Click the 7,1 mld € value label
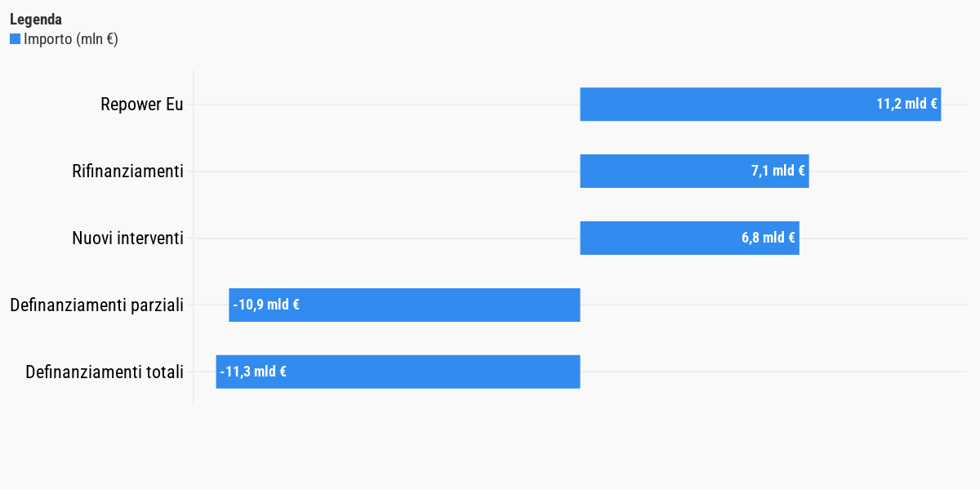980x490 pixels. [778, 171]
